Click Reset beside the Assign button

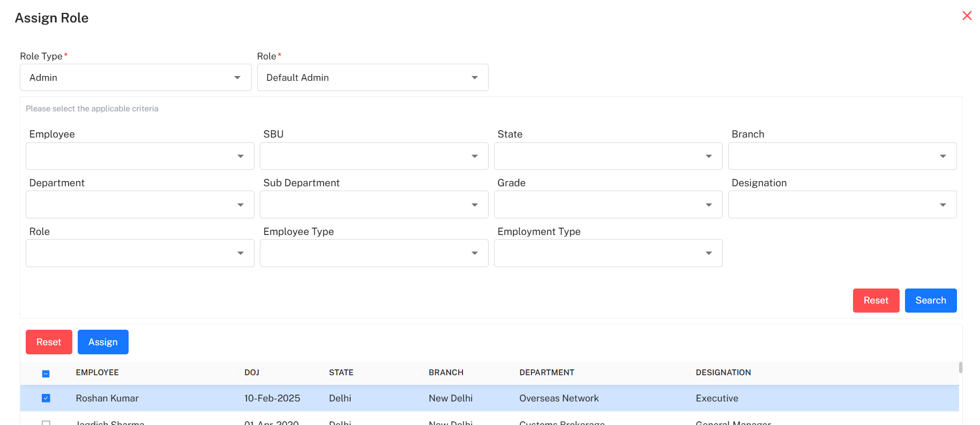point(49,342)
